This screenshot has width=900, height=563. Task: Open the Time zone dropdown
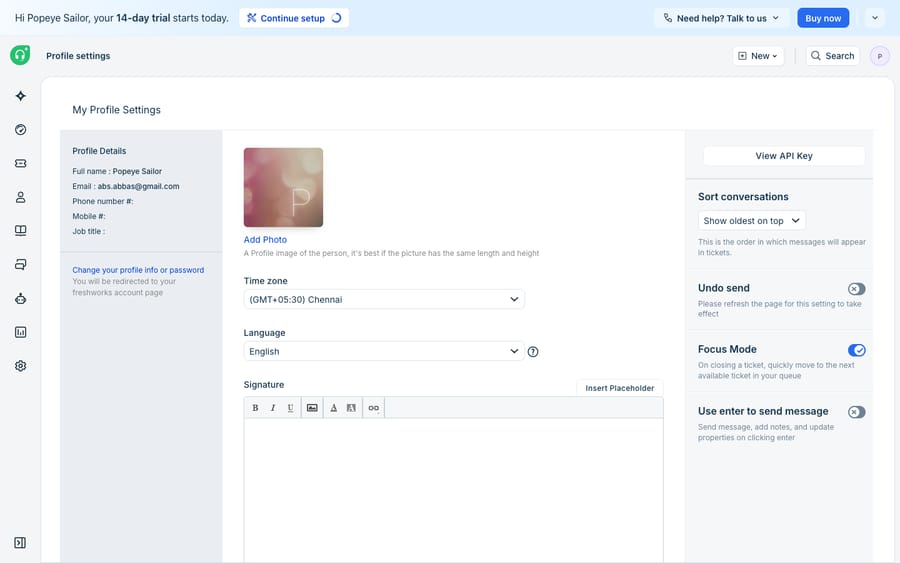[384, 300]
